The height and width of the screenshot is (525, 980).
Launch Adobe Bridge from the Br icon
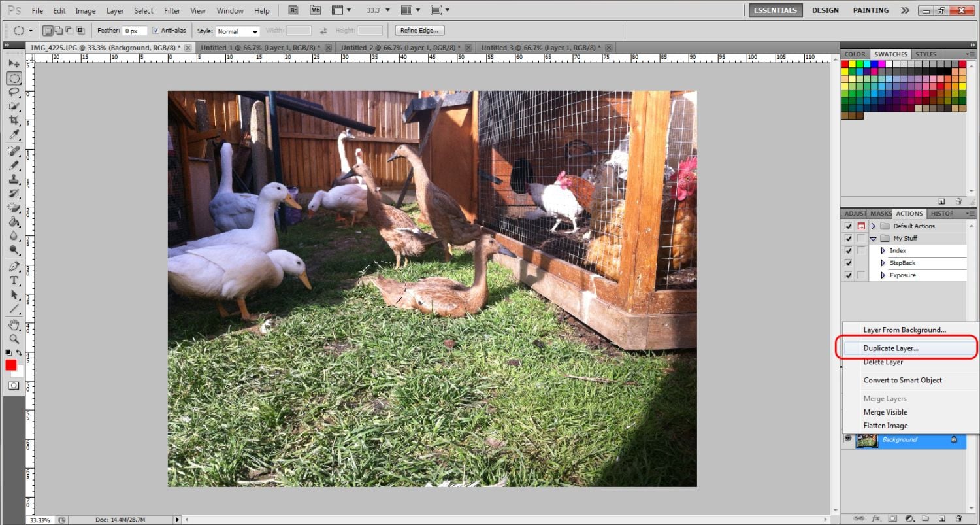[293, 10]
